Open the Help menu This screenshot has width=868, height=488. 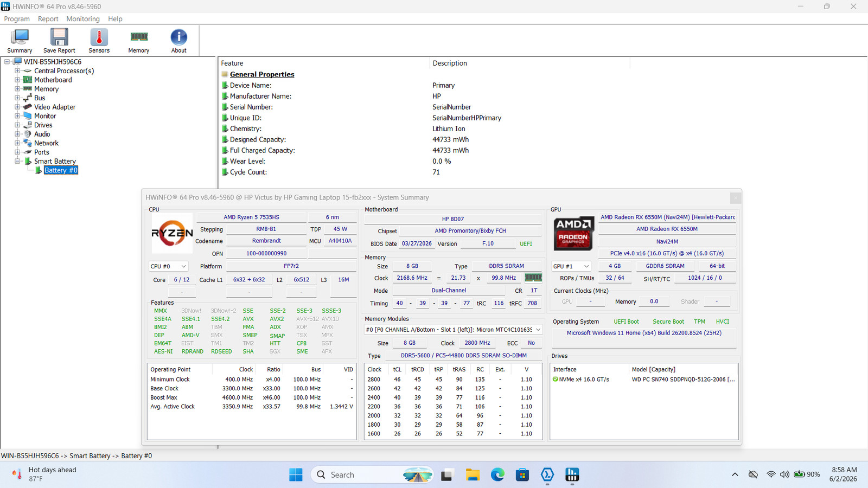pyautogui.click(x=115, y=19)
